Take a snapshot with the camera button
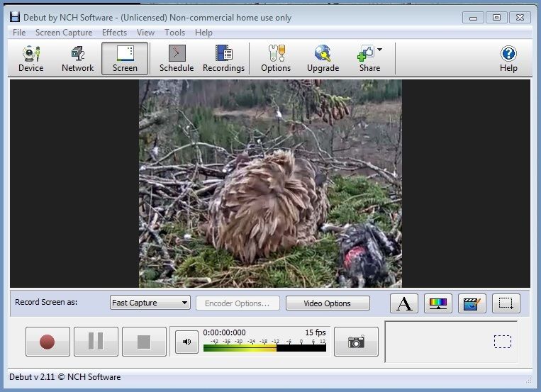 click(x=356, y=342)
